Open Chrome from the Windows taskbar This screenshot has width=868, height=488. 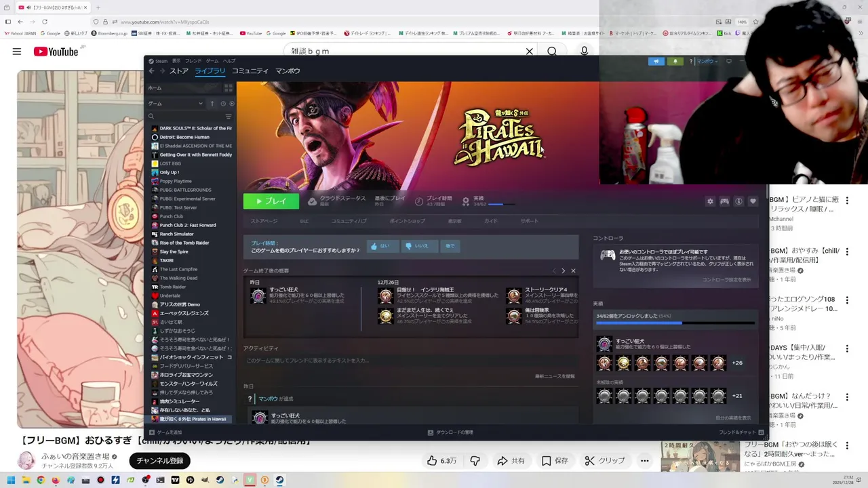[x=41, y=481]
